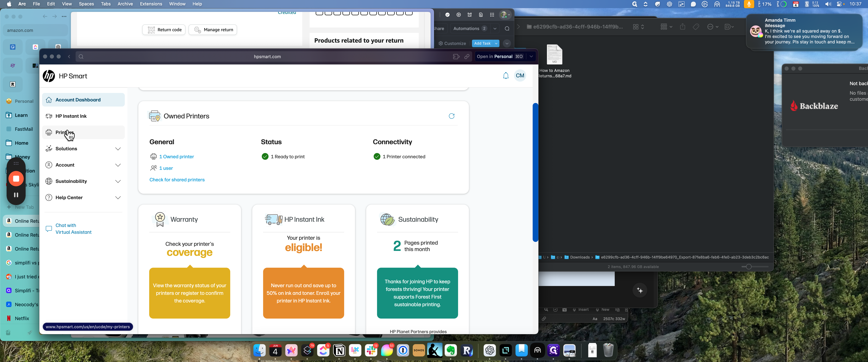Open dropdown arrow beside Open in Personal
Screen dimensions: 868x362
tap(531, 57)
